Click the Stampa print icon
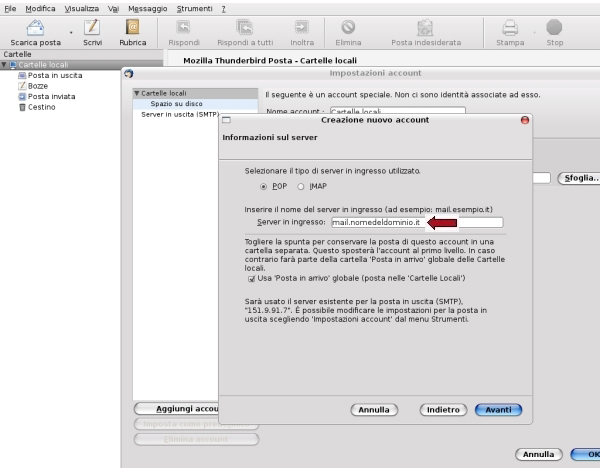Image resolution: width=600 pixels, height=468 pixels. 510,28
